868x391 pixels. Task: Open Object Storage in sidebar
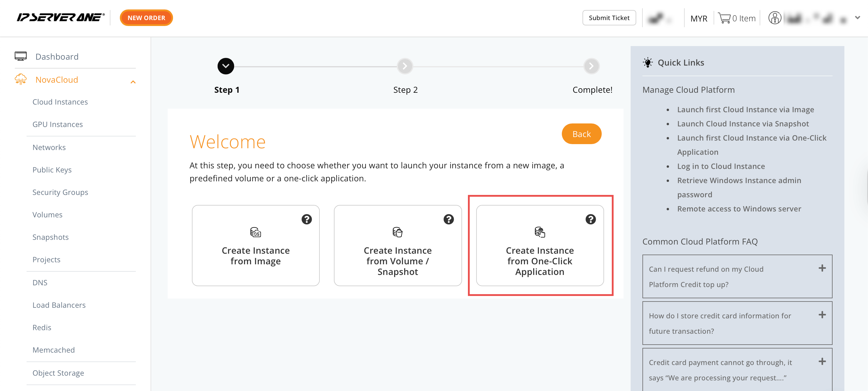58,373
